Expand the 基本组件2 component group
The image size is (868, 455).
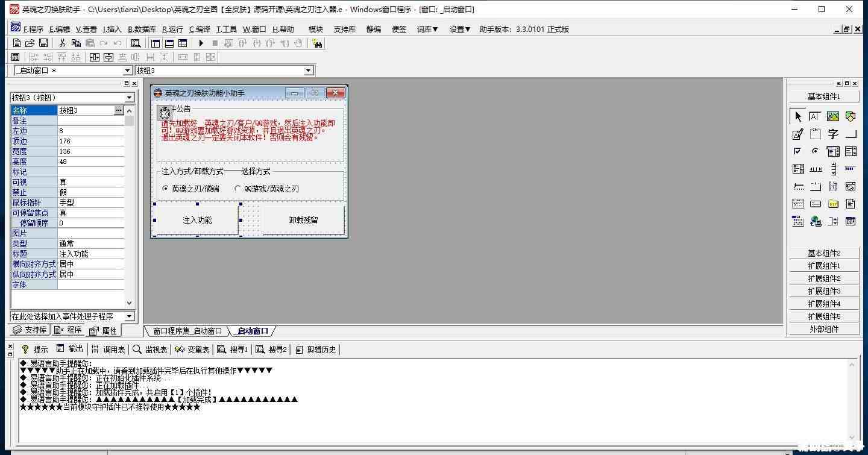click(x=824, y=253)
